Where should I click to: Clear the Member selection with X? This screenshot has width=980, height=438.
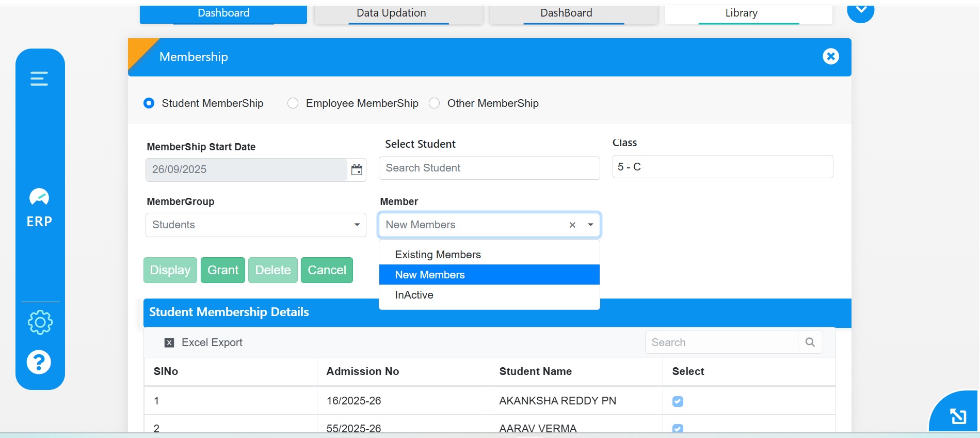pos(572,225)
